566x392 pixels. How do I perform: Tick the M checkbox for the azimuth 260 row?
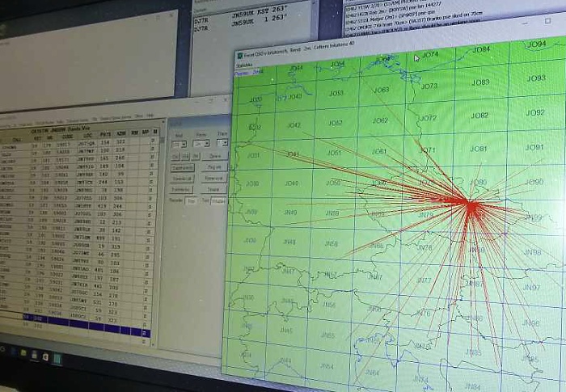tap(152, 158)
